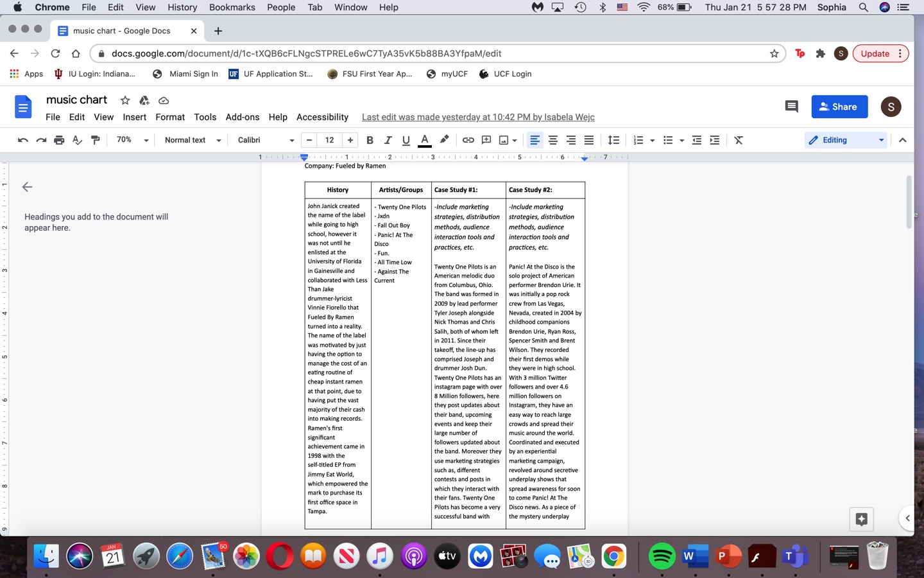Open bulleted list style dropdown arrow
924x578 pixels.
click(x=681, y=140)
